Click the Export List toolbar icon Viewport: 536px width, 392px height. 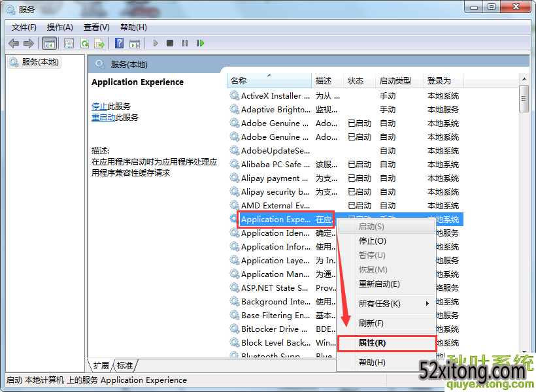click(99, 43)
